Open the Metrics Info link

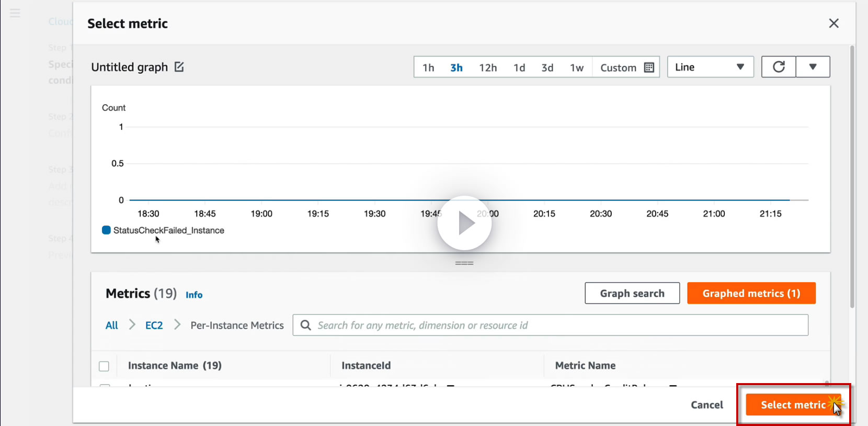pos(194,295)
